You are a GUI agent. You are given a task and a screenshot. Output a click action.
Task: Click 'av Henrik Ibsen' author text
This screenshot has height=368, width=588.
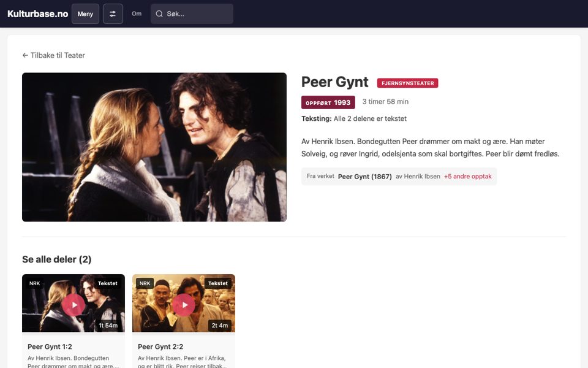pos(418,176)
